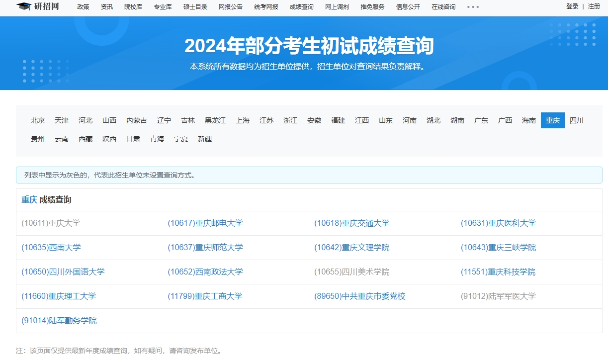
Task: Switch to 黑龙江 province
Action: click(x=215, y=120)
